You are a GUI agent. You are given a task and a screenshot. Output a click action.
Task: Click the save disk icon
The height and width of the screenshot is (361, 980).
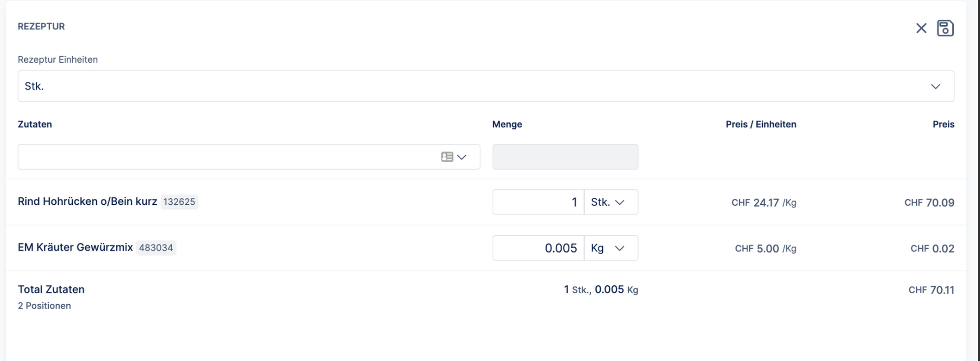[945, 28]
